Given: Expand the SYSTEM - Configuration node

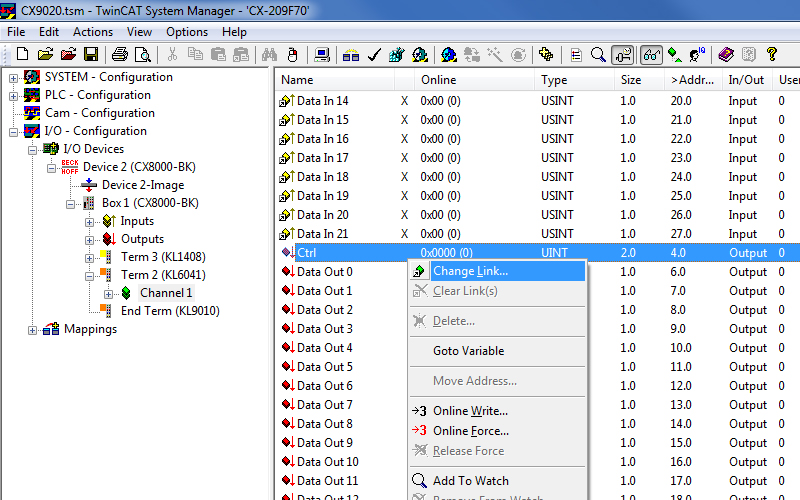Looking at the screenshot, I should click(x=13, y=78).
